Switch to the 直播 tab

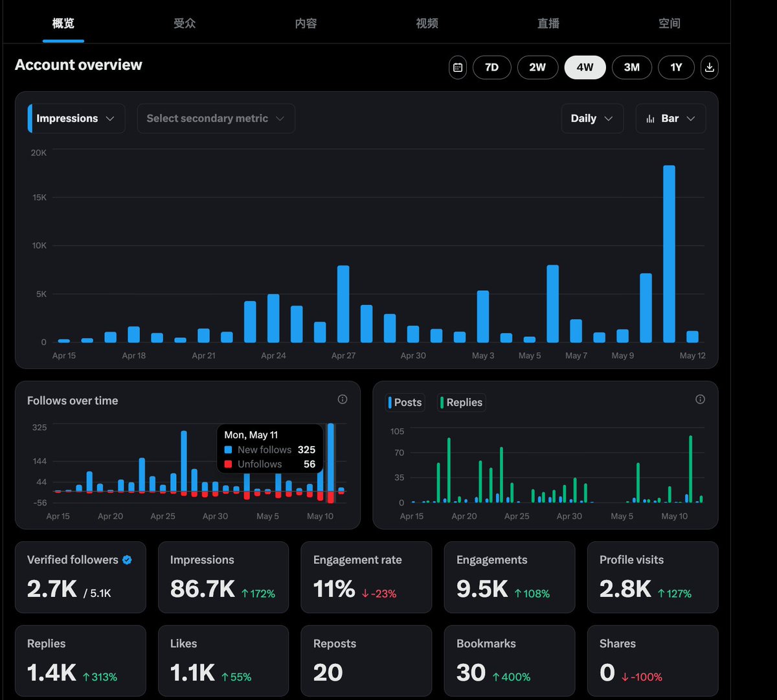(548, 23)
